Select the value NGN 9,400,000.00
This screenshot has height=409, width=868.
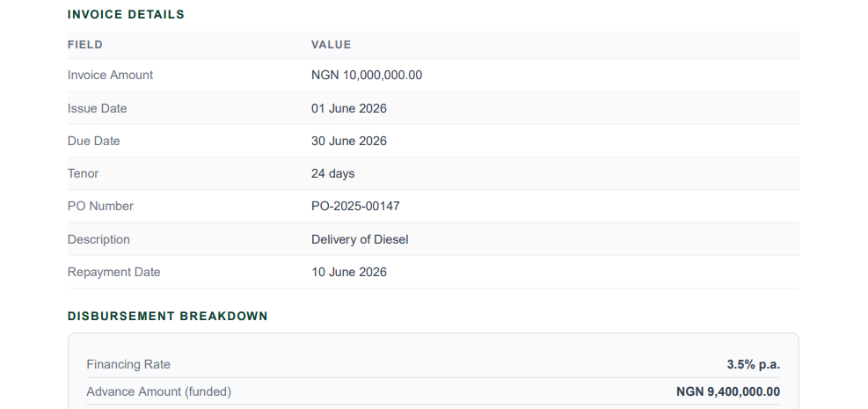[x=728, y=391]
